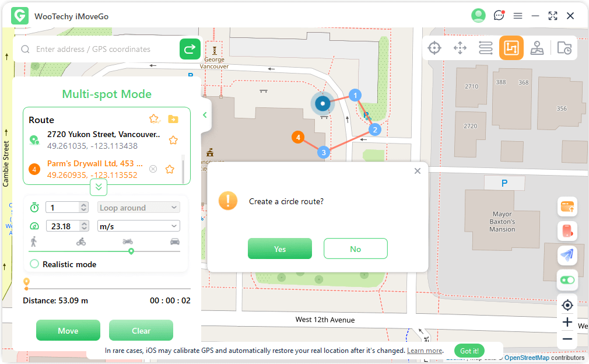Image resolution: width=589 pixels, height=364 pixels.
Task: Select the Two-spot route mode icon
Action: tap(486, 48)
